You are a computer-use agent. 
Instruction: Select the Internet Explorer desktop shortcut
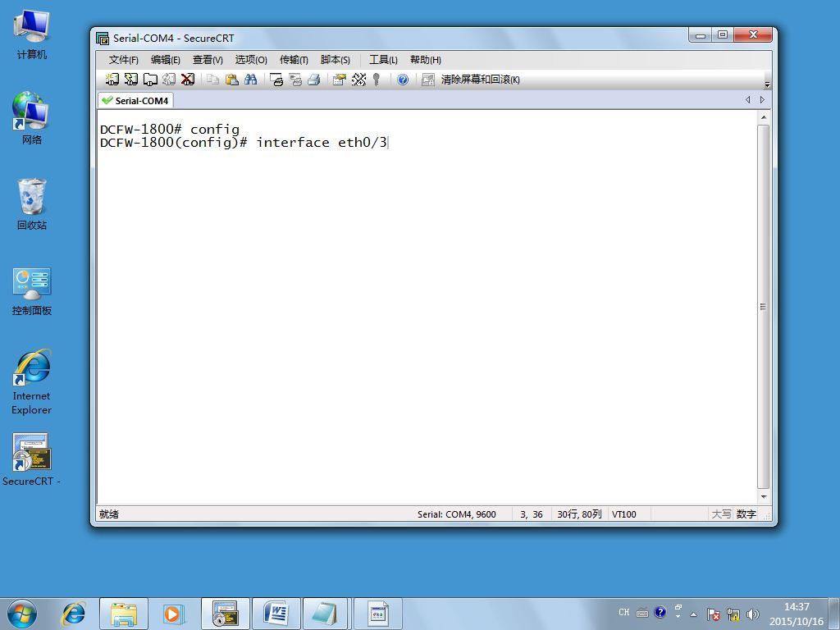pos(32,381)
